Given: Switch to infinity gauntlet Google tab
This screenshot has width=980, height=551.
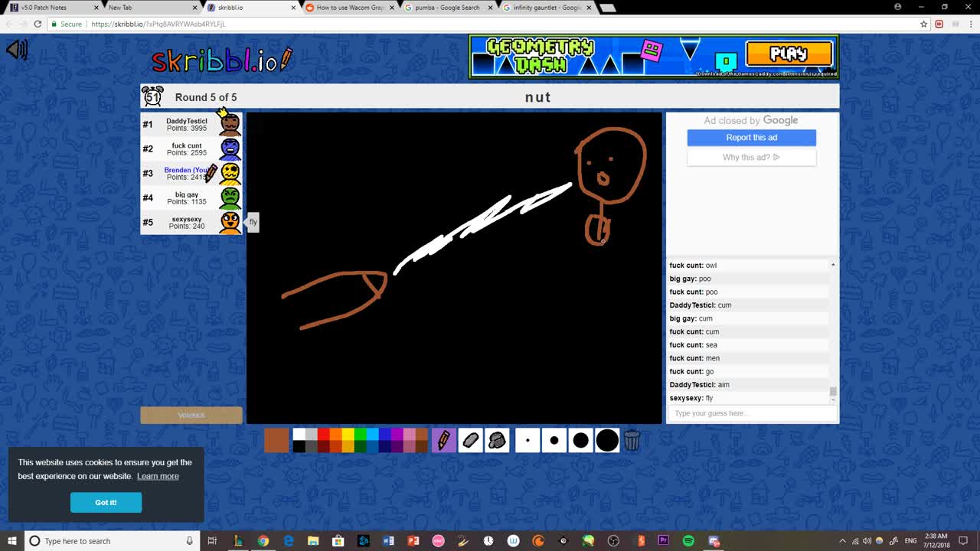Looking at the screenshot, I should pos(547,8).
